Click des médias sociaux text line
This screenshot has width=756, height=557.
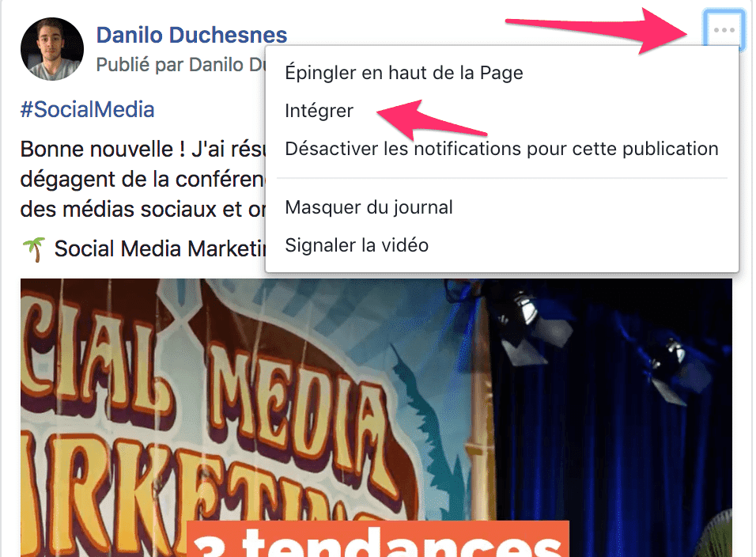[x=142, y=210]
